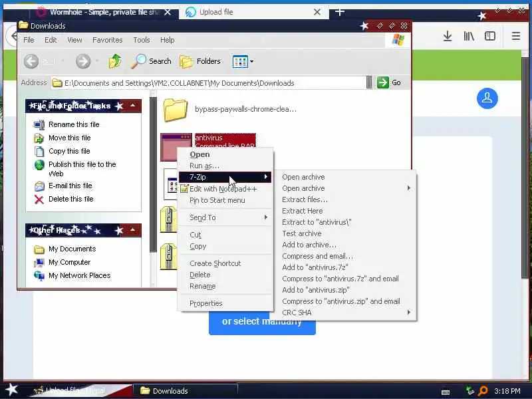The width and height of the screenshot is (532, 399).
Task: Open the Favorites menu
Action: pyautogui.click(x=108, y=40)
